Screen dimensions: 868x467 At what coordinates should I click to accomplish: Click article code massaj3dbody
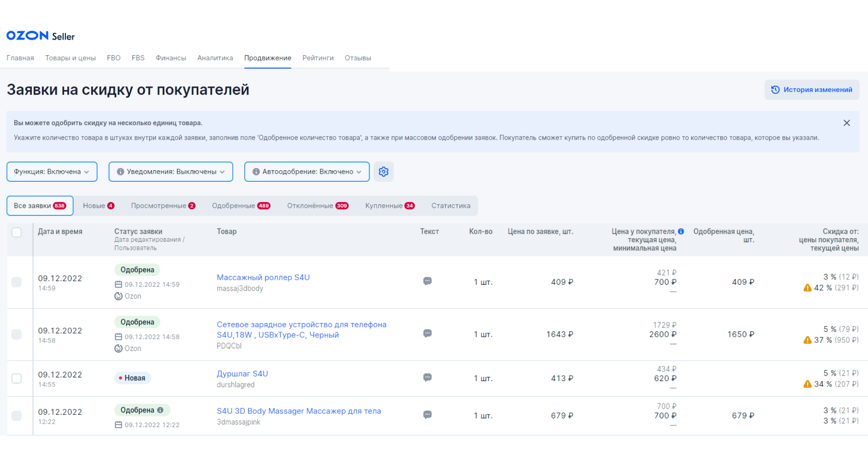[240, 288]
